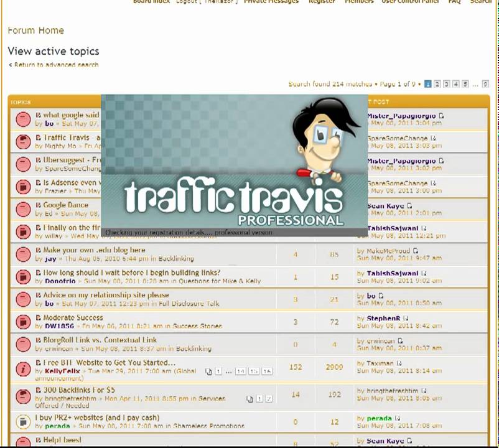Click 'Return to advanced search' link
499x448 pixels.
tap(56, 65)
